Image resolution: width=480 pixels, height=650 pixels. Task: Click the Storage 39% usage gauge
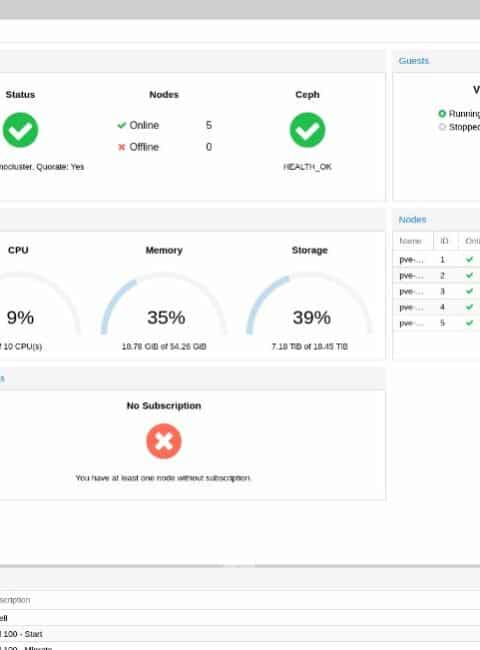(x=310, y=304)
